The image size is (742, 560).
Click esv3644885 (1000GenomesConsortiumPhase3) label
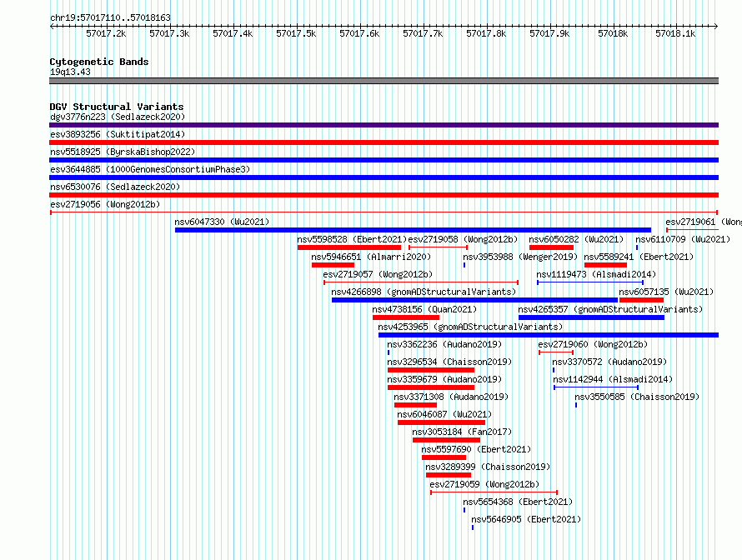click(x=150, y=169)
